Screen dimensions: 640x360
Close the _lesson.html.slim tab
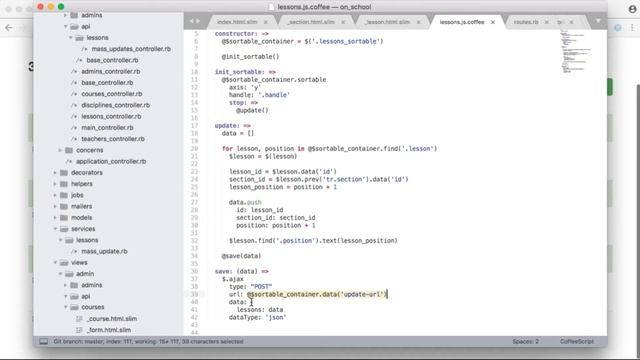418,22
